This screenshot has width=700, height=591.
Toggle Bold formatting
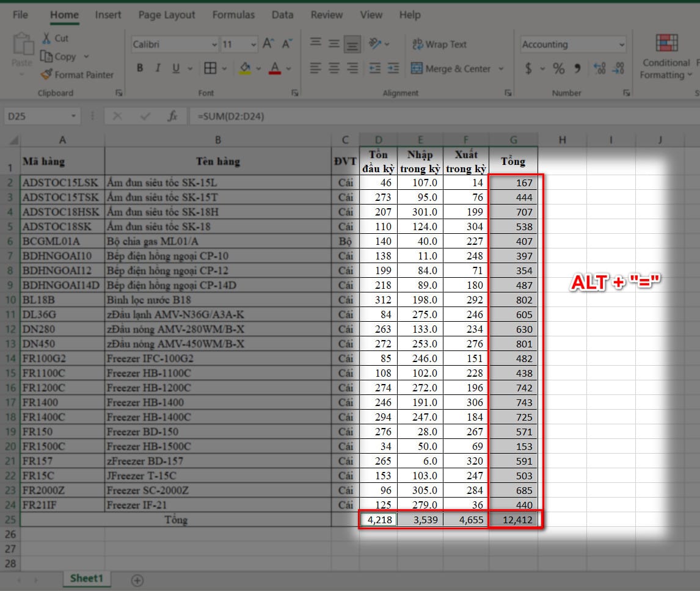coord(140,68)
